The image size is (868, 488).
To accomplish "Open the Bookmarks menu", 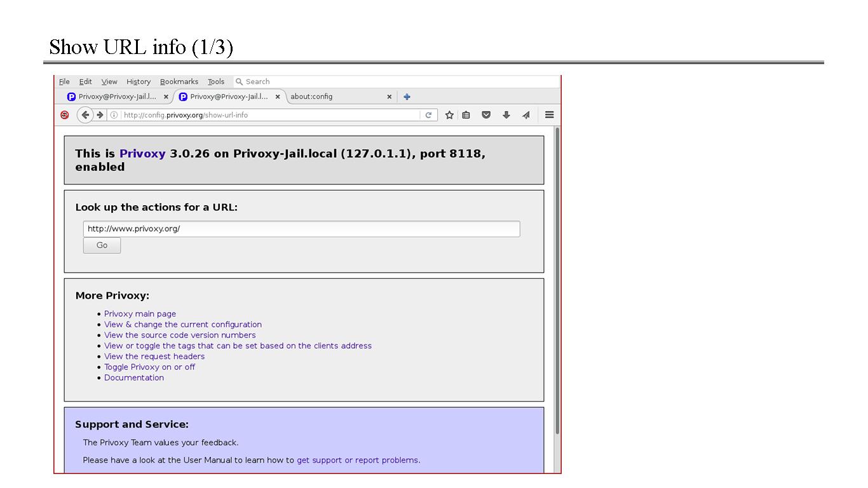I will pyautogui.click(x=179, y=81).
